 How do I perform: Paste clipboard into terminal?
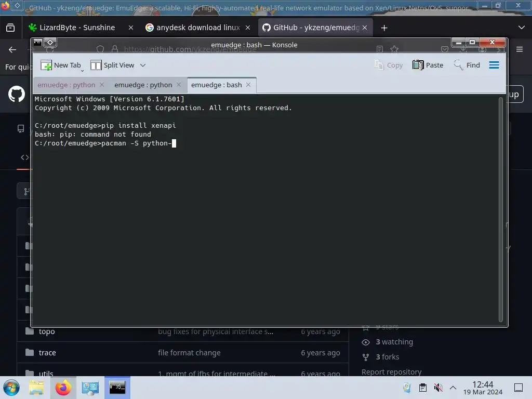coord(428,65)
